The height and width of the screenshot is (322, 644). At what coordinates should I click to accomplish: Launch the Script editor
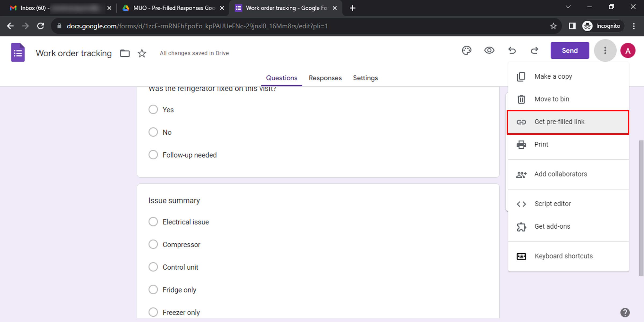(552, 203)
